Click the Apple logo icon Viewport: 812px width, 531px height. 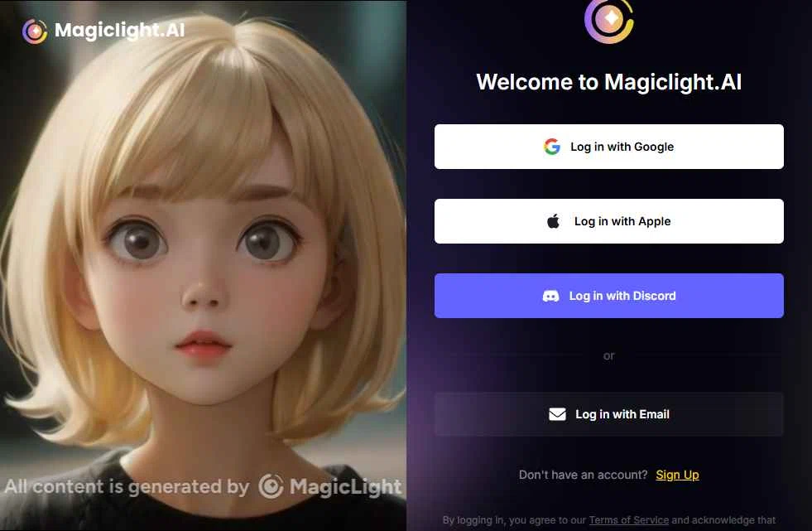pos(554,221)
